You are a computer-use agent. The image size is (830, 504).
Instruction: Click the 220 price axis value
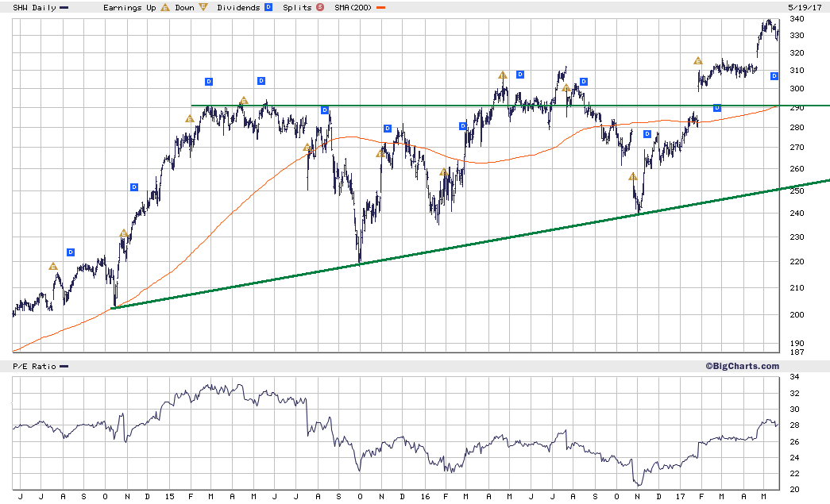797,261
